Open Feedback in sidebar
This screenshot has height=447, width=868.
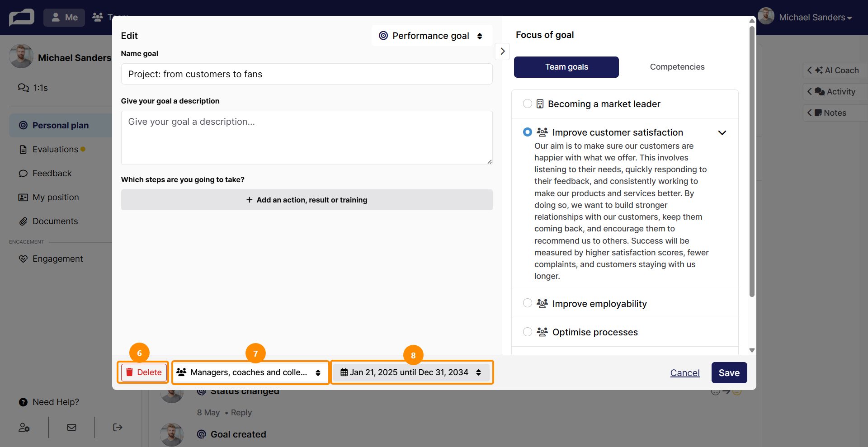pyautogui.click(x=52, y=173)
